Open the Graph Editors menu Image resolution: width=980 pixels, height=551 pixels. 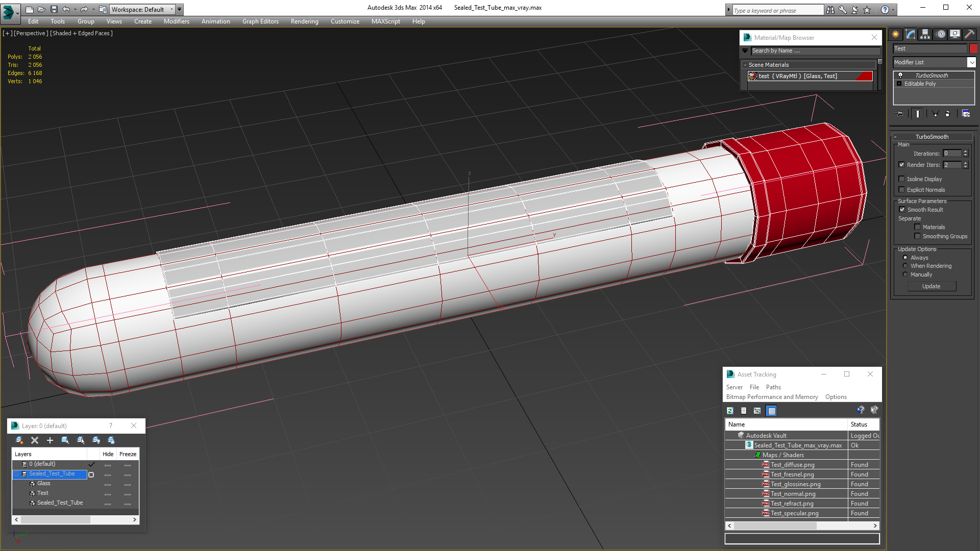tap(260, 21)
